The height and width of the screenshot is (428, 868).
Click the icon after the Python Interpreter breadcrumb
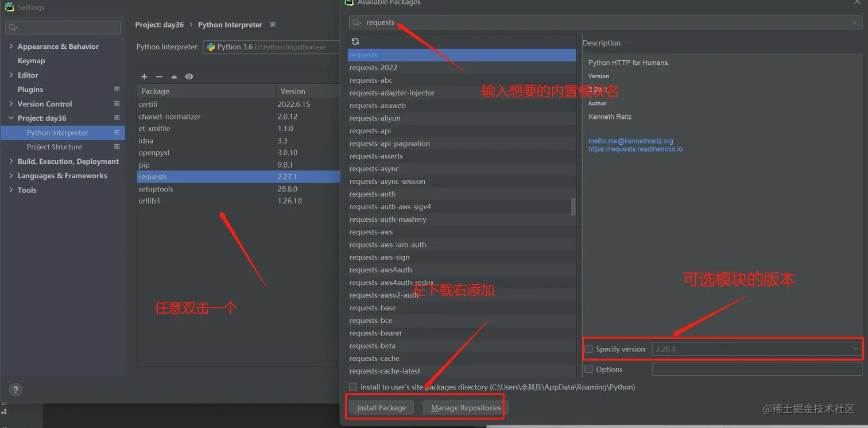(273, 25)
